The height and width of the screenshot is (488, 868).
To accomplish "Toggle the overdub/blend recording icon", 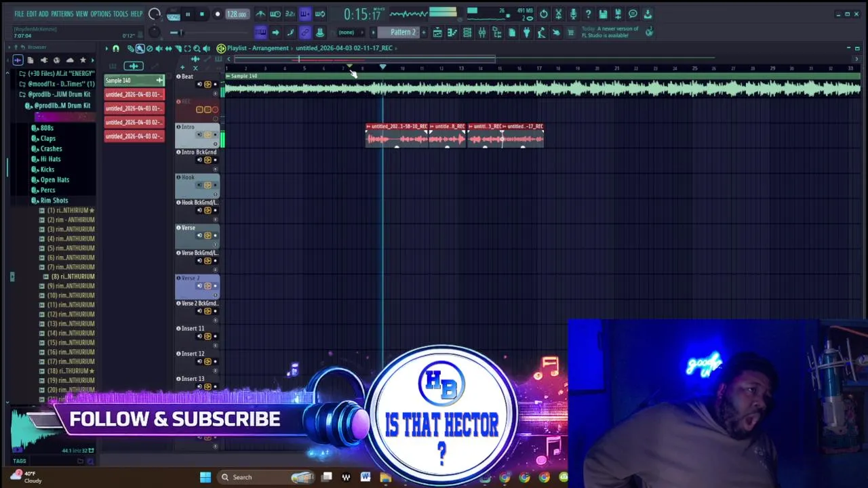I will click(305, 14).
